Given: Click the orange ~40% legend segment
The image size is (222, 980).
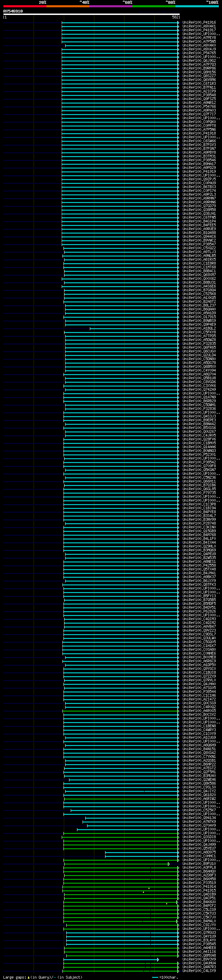Looking at the screenshot, I should (x=68, y=6).
